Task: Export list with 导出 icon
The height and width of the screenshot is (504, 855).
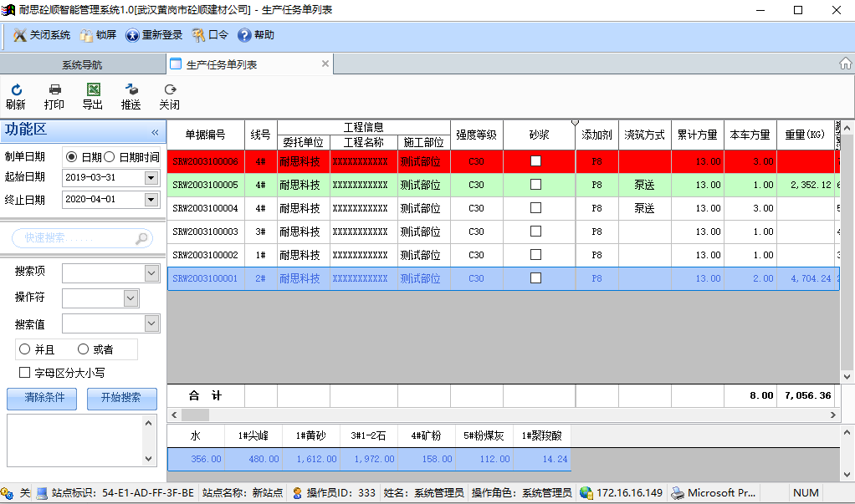Action: 93,90
